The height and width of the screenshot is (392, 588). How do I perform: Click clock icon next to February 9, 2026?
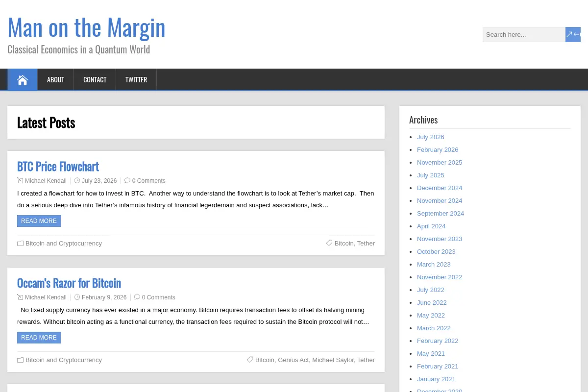coord(77,297)
